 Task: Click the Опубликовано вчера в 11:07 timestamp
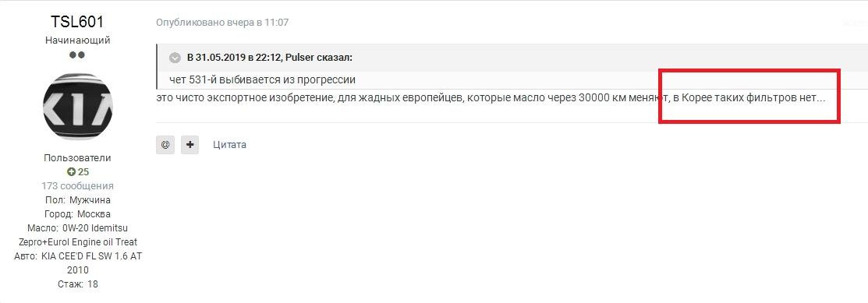[222, 23]
